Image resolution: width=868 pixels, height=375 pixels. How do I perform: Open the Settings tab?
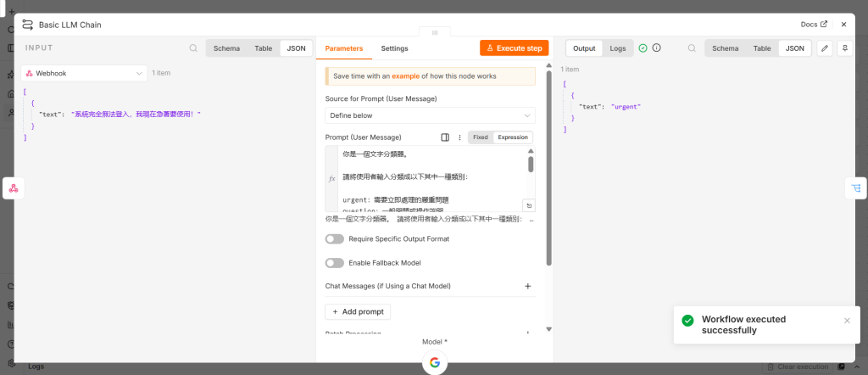coord(394,48)
